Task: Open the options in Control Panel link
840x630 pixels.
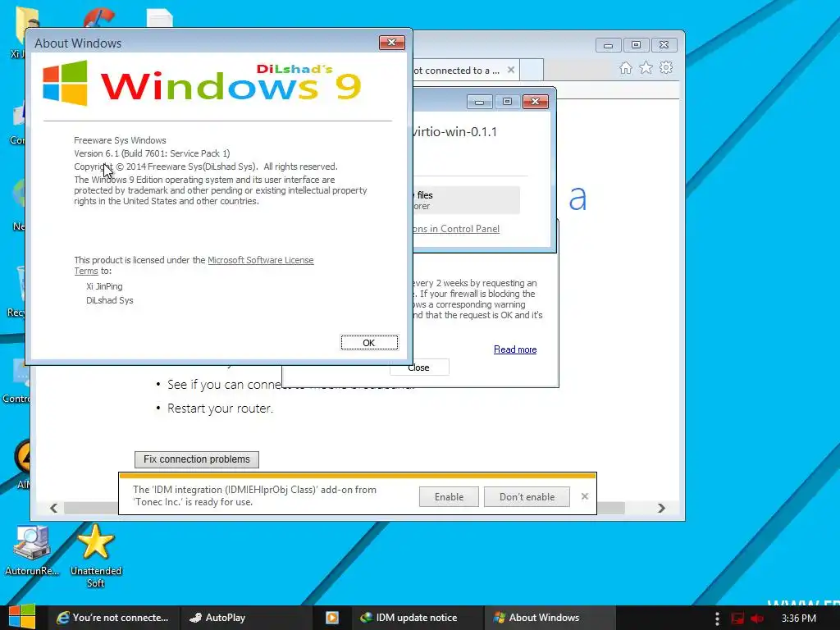Action: 456,229
